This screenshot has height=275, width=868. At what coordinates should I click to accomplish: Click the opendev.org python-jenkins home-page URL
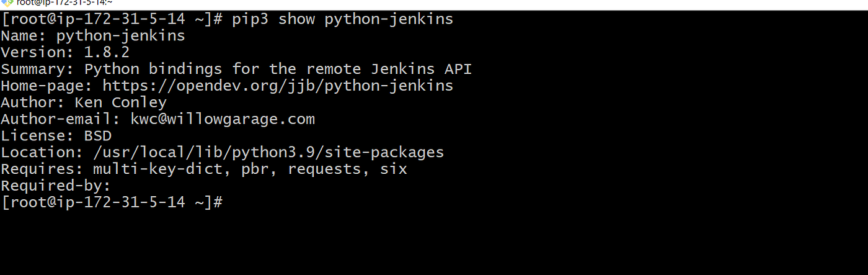click(x=278, y=86)
